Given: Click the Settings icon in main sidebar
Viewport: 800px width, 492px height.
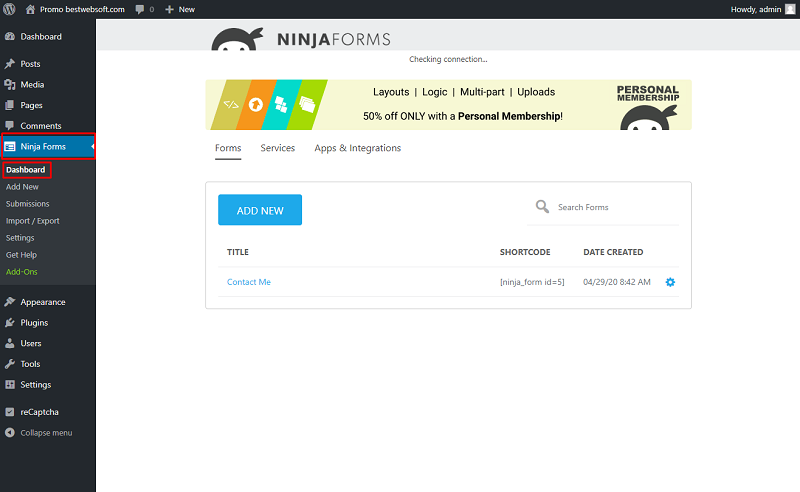Looking at the screenshot, I should [10, 384].
